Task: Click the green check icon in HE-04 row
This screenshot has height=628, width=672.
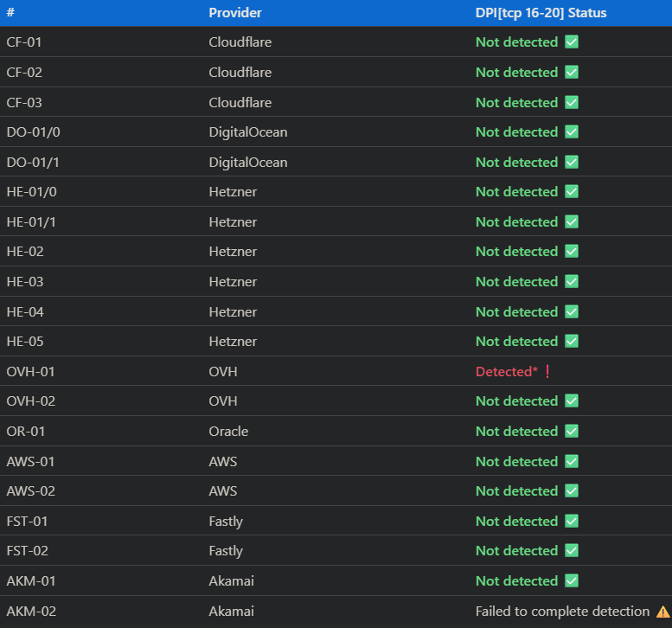Action: [572, 311]
